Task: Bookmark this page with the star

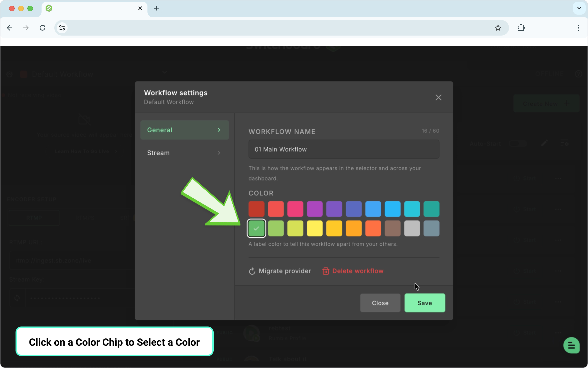Action: click(498, 28)
